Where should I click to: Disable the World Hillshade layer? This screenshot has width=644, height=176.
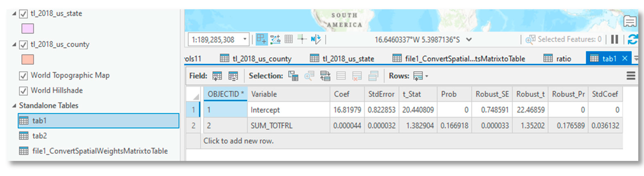24,91
